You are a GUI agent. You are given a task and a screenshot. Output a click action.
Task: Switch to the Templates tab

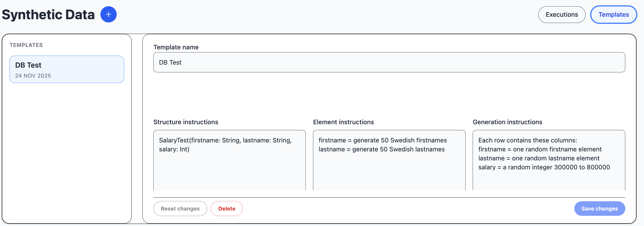pos(613,14)
